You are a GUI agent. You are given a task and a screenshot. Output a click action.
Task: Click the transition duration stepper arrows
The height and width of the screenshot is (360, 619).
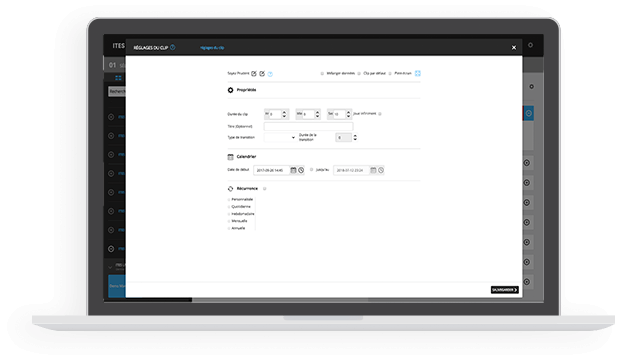click(x=355, y=137)
